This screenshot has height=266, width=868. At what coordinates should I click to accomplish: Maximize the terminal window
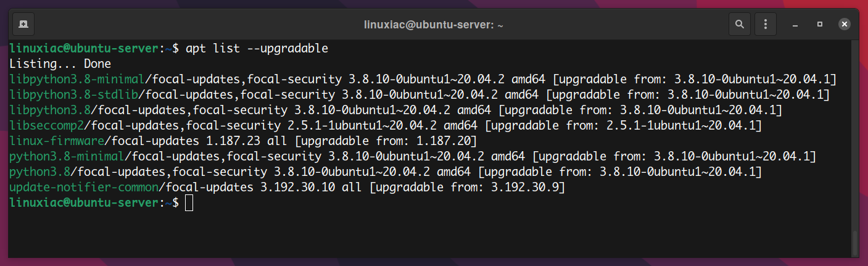(820, 25)
